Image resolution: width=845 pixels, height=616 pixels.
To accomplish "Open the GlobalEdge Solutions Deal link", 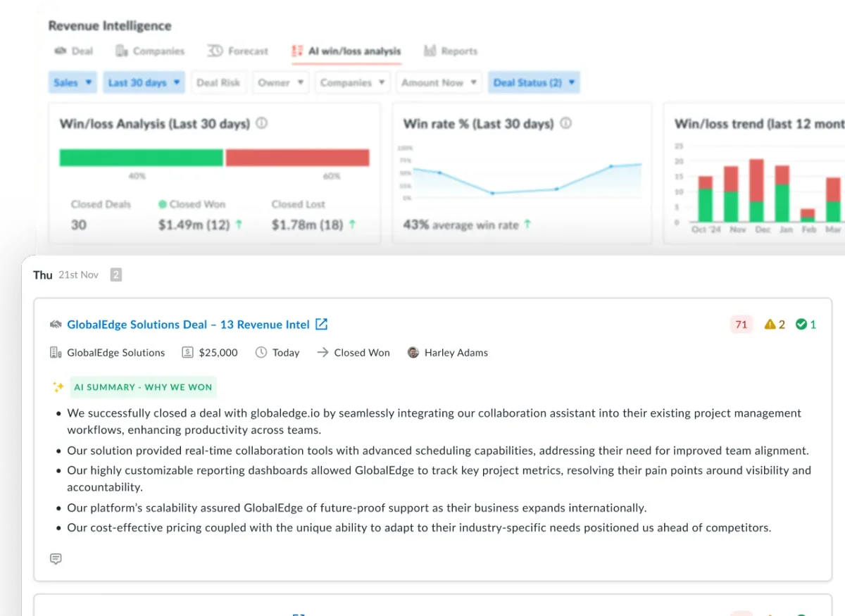I will click(187, 324).
